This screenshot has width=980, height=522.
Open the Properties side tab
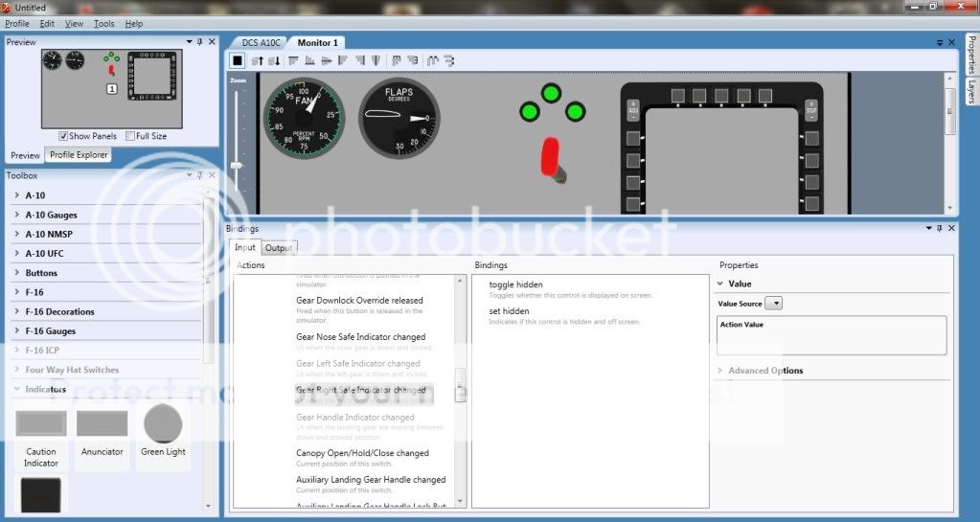971,55
